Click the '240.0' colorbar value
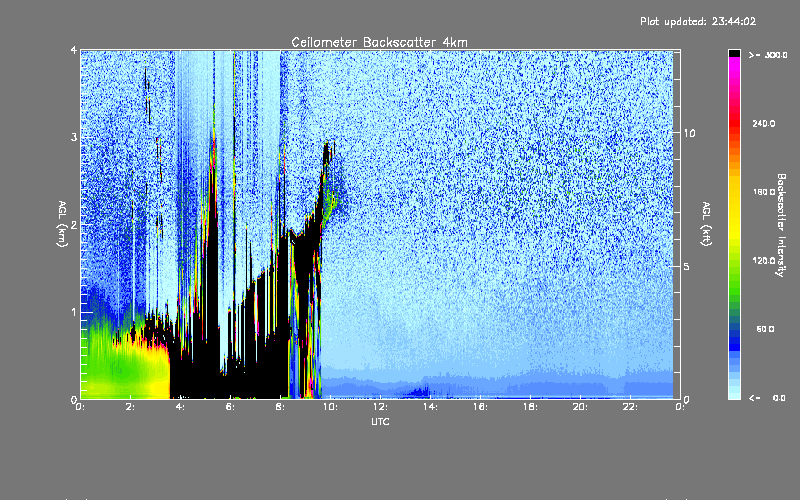The image size is (800, 500). point(764,123)
